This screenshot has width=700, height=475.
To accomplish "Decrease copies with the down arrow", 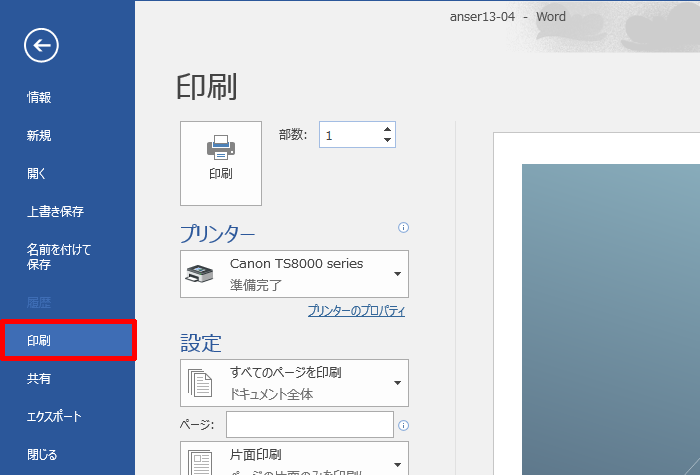I will click(x=388, y=140).
